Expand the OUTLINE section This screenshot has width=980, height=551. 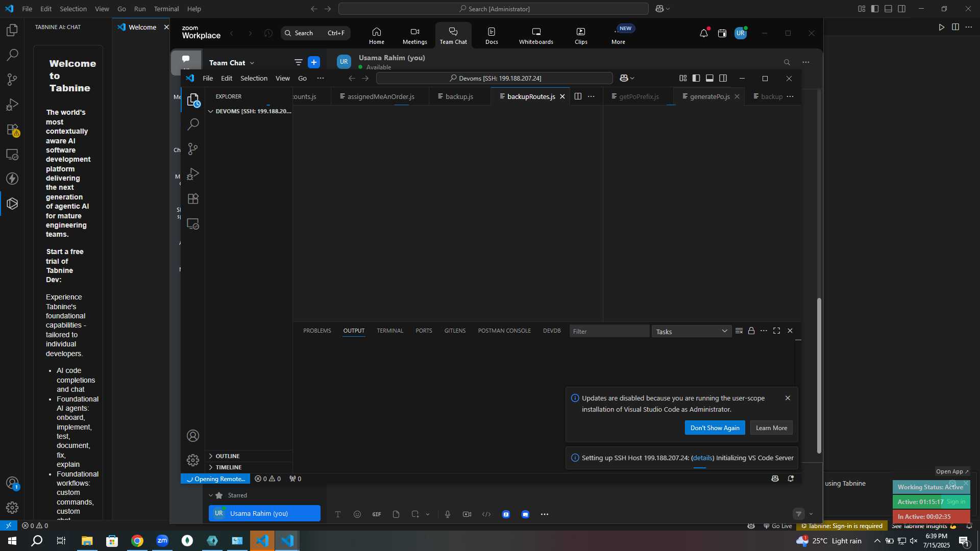(249, 456)
